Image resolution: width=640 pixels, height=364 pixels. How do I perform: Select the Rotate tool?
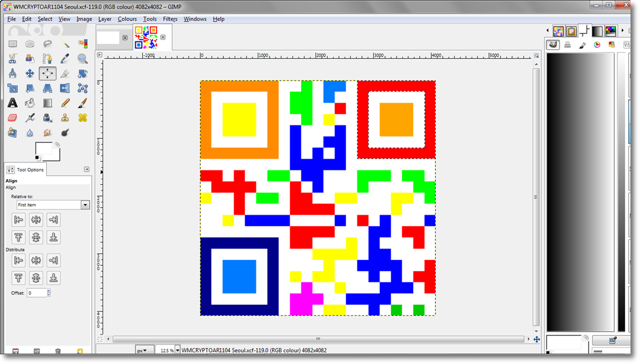click(82, 73)
